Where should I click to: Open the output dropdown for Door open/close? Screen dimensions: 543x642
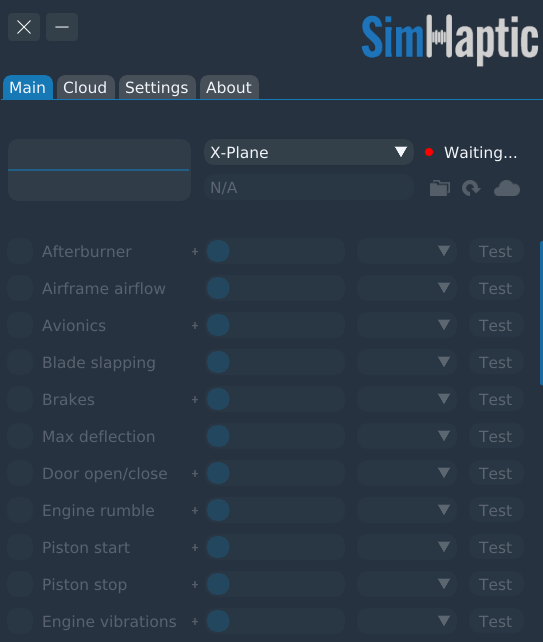pos(407,473)
